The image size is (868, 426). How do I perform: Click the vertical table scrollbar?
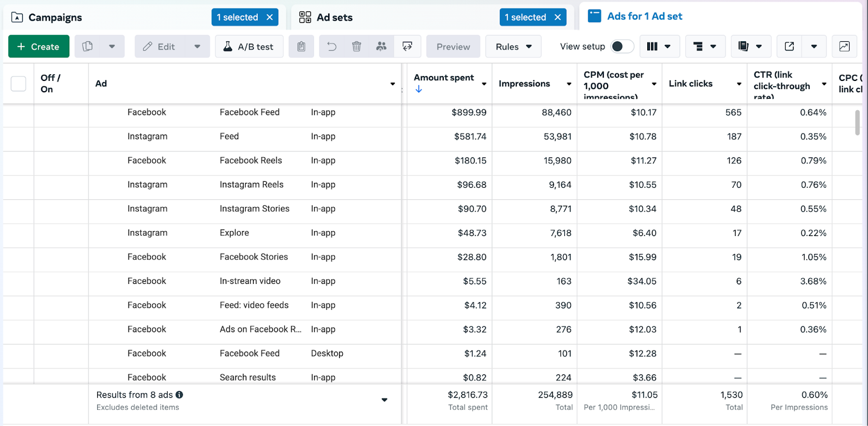857,123
